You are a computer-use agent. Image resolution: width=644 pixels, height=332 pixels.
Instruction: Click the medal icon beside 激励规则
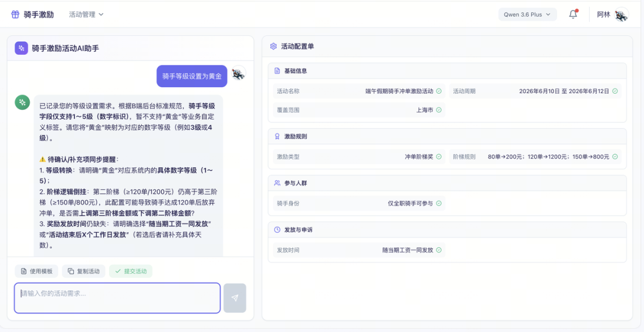pyautogui.click(x=277, y=137)
